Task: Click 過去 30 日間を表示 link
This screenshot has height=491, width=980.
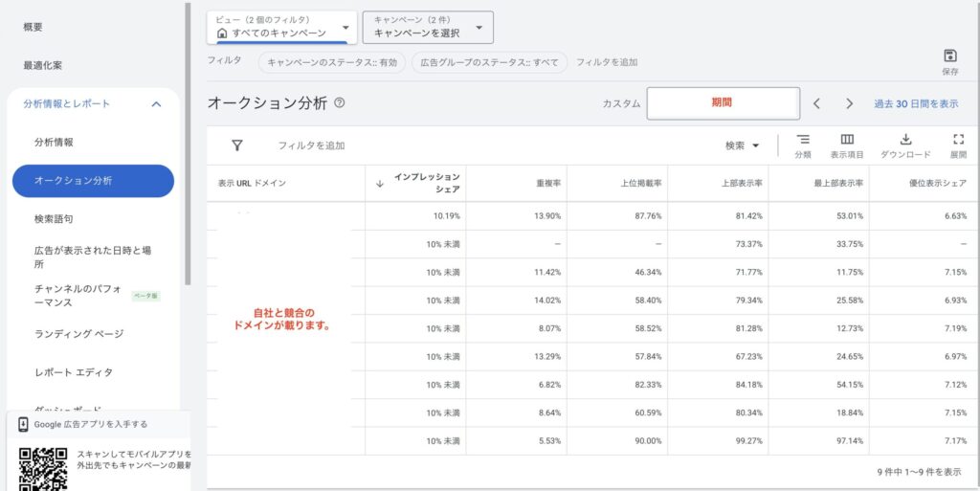Action: (915, 103)
